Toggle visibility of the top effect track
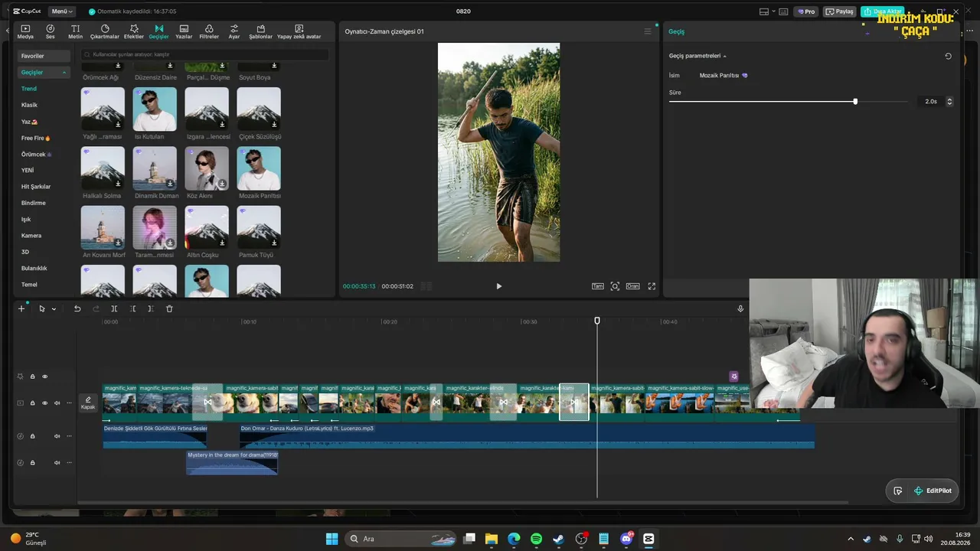 point(44,377)
